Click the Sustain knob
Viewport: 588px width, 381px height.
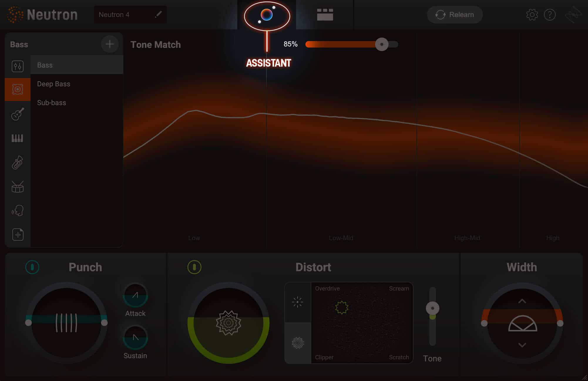(135, 337)
